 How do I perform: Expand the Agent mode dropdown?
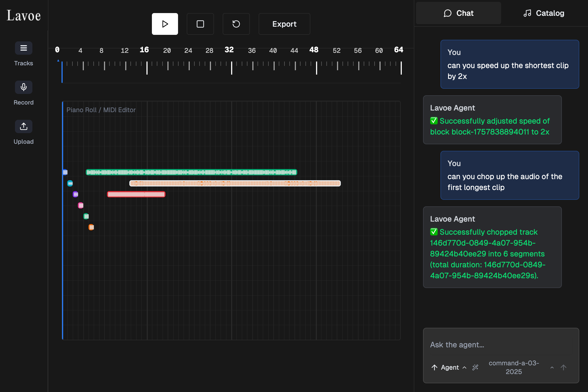pyautogui.click(x=449, y=367)
